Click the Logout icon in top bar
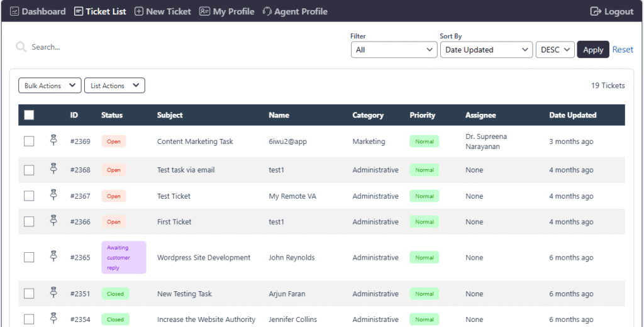This screenshot has height=327, width=644. (596, 11)
